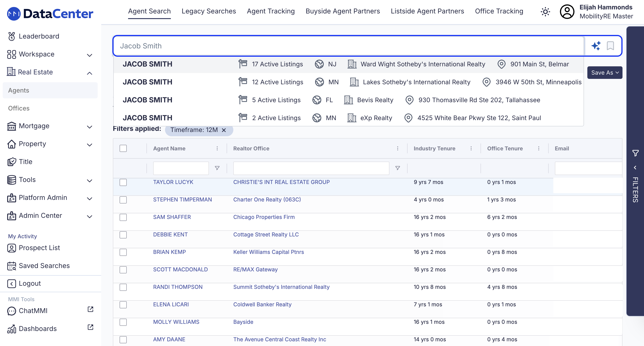Open the user profile avatar icon
644x346 pixels.
tap(567, 12)
